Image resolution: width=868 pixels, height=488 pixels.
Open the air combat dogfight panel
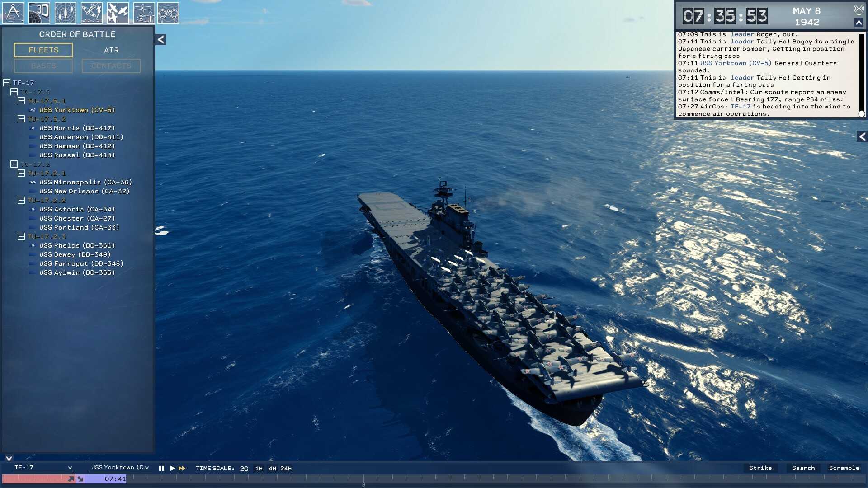click(x=118, y=13)
